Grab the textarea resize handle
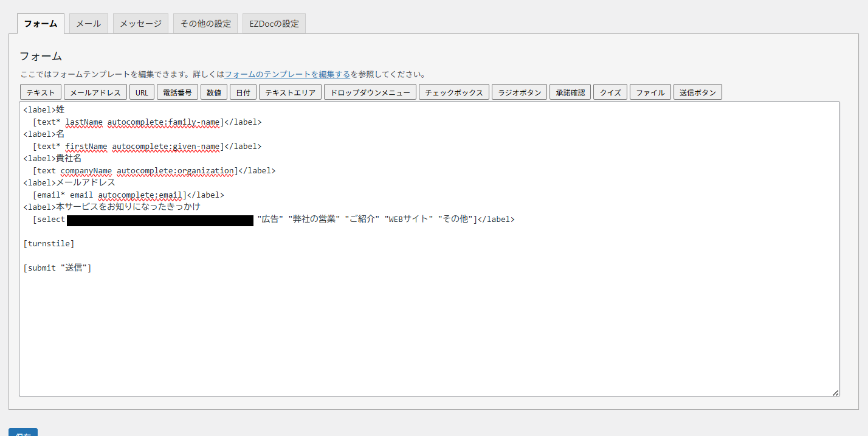This screenshot has width=868, height=436. pos(836,393)
